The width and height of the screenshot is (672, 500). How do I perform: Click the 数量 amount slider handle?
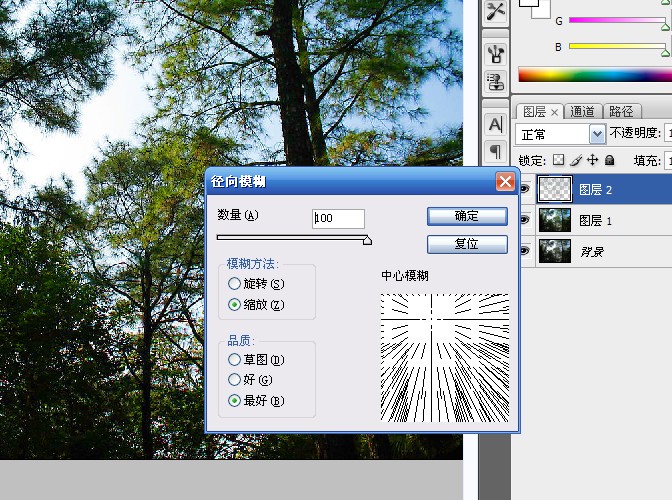click(x=367, y=240)
